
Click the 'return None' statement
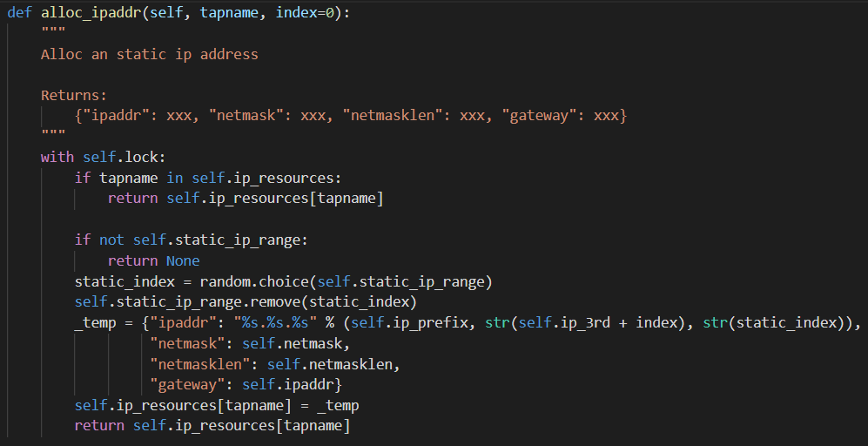click(x=154, y=261)
